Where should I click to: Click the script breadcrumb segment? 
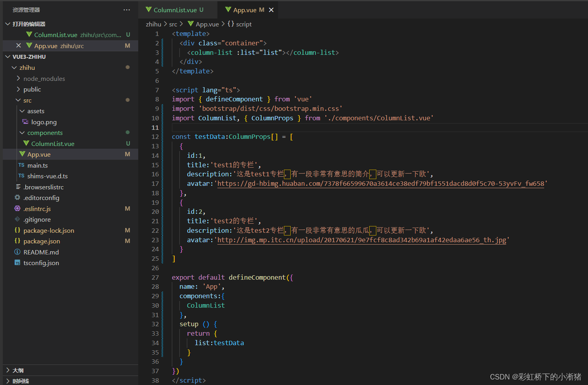244,24
